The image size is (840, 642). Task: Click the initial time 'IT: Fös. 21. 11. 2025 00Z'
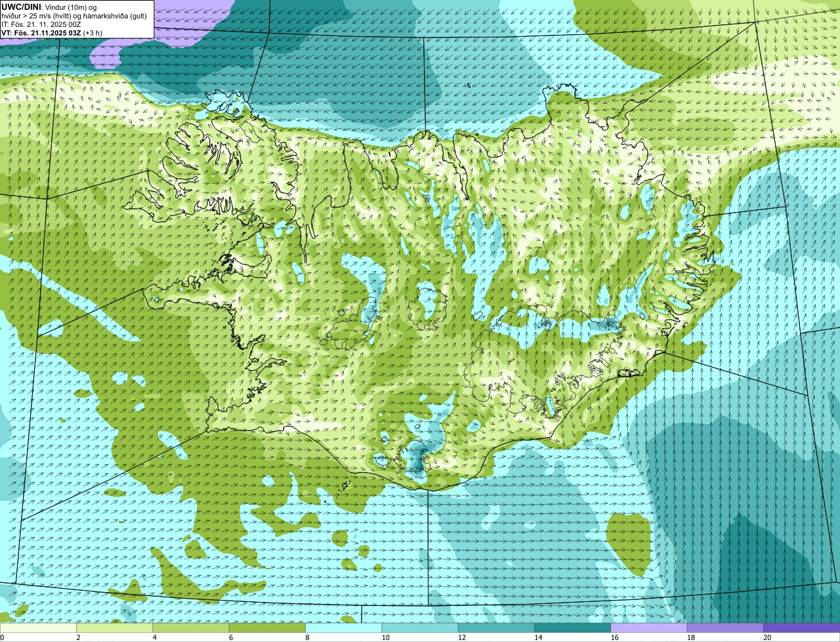tap(41, 24)
